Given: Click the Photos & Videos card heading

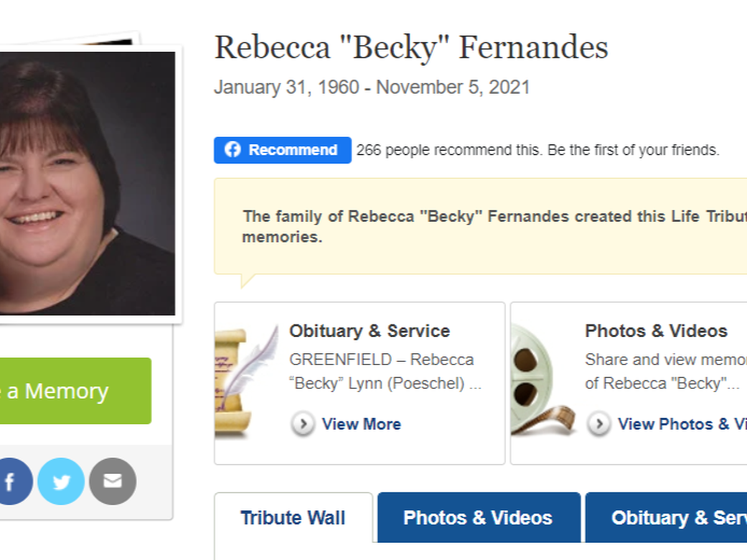Looking at the screenshot, I should [656, 331].
